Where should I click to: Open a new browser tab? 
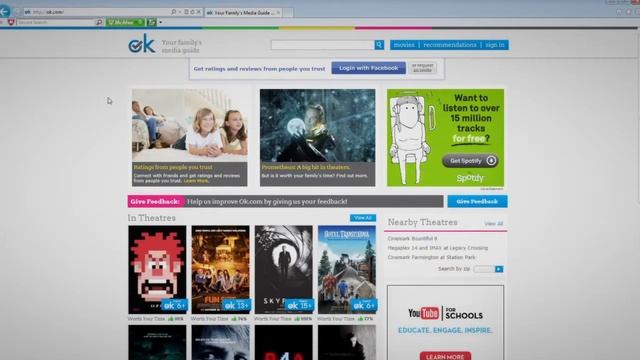click(x=288, y=13)
